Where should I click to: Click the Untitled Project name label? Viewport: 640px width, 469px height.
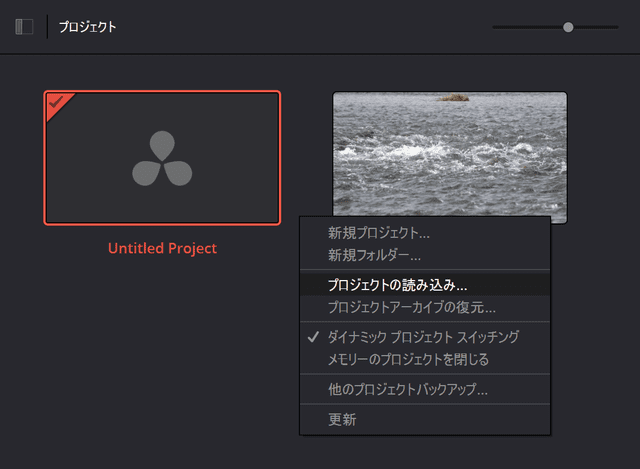coord(162,248)
